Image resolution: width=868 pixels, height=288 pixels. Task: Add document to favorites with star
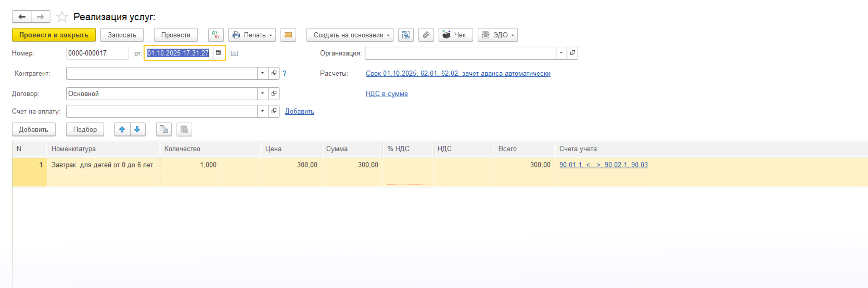pos(62,17)
